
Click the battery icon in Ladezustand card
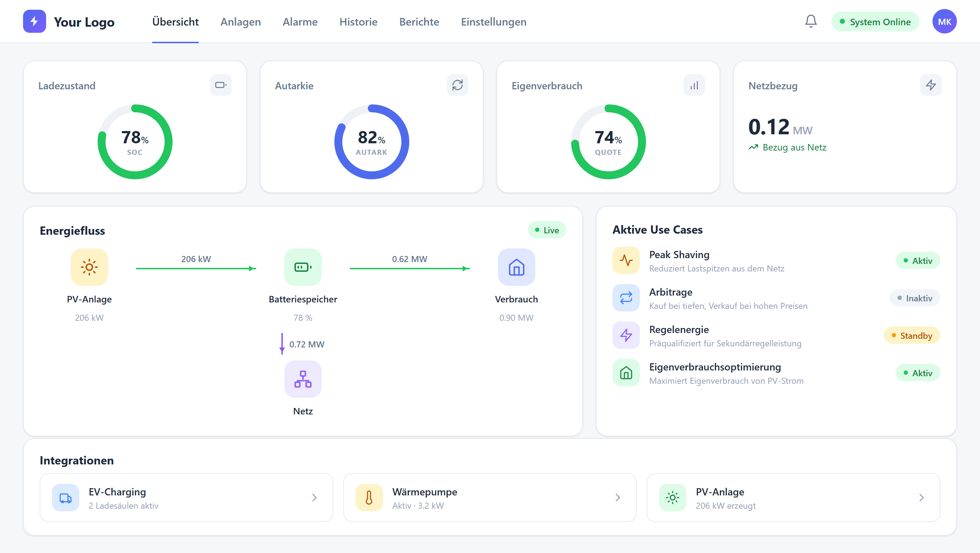[220, 85]
